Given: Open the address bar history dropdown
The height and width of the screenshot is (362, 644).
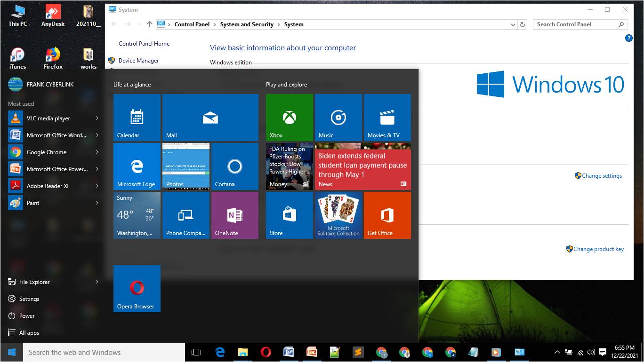Looking at the screenshot, I should point(513,24).
